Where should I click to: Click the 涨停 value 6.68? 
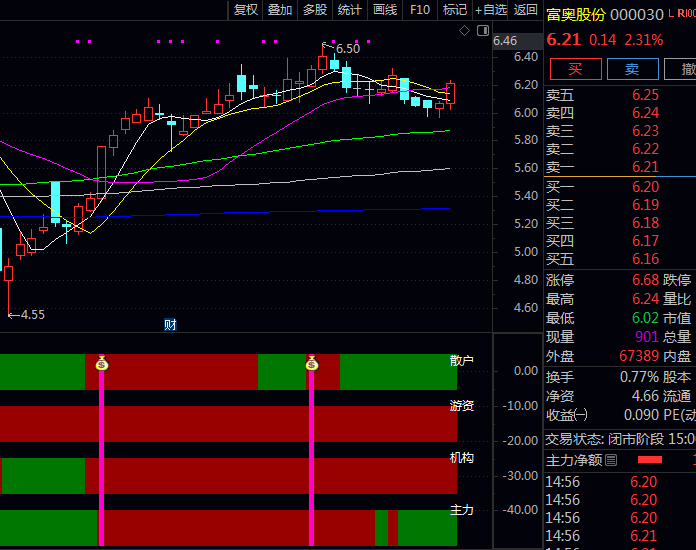[645, 280]
